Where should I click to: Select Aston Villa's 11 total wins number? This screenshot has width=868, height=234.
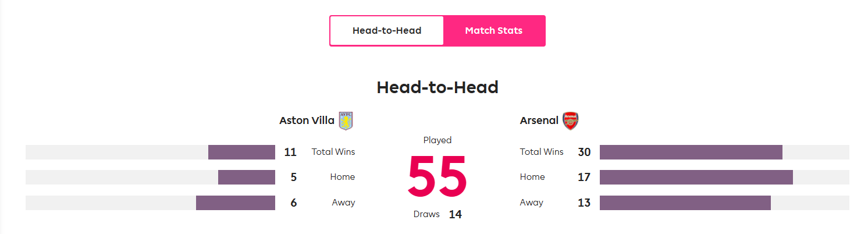tap(290, 152)
